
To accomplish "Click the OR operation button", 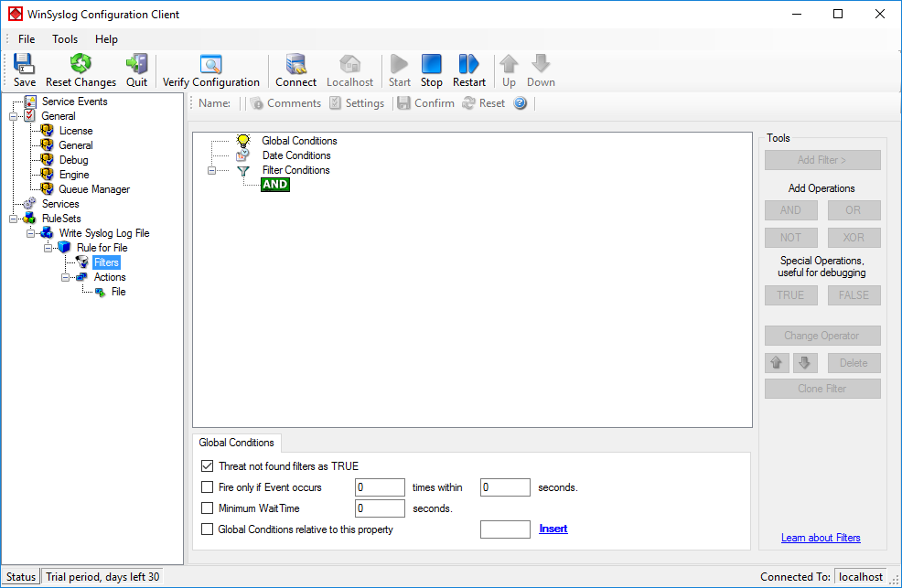I will pyautogui.click(x=854, y=210).
